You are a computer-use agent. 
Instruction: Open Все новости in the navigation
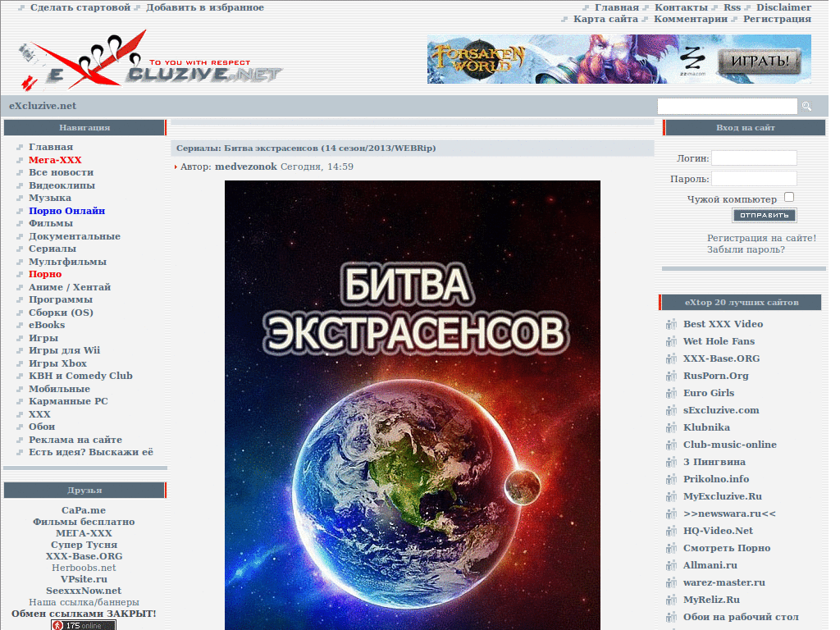tap(61, 172)
